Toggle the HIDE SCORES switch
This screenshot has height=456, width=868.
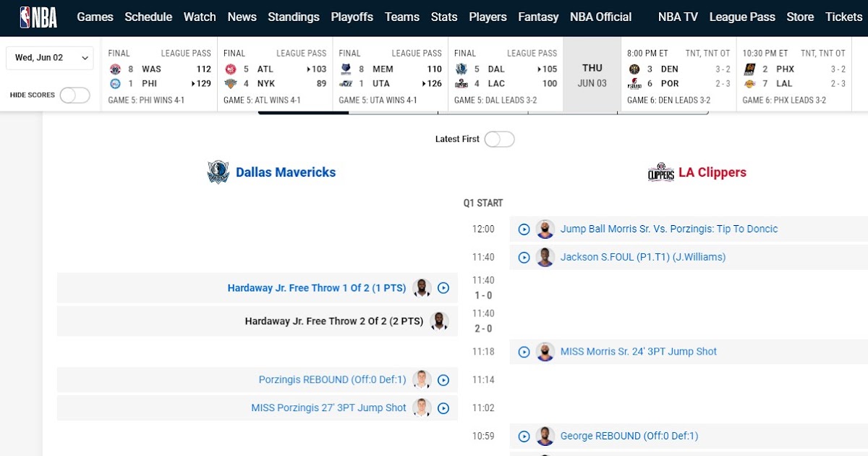[x=75, y=95]
